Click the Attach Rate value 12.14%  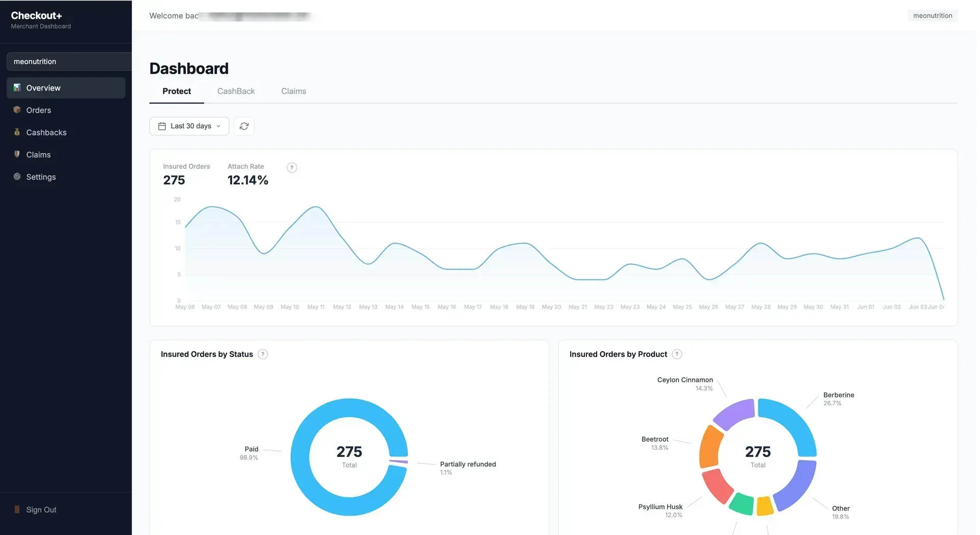point(248,180)
